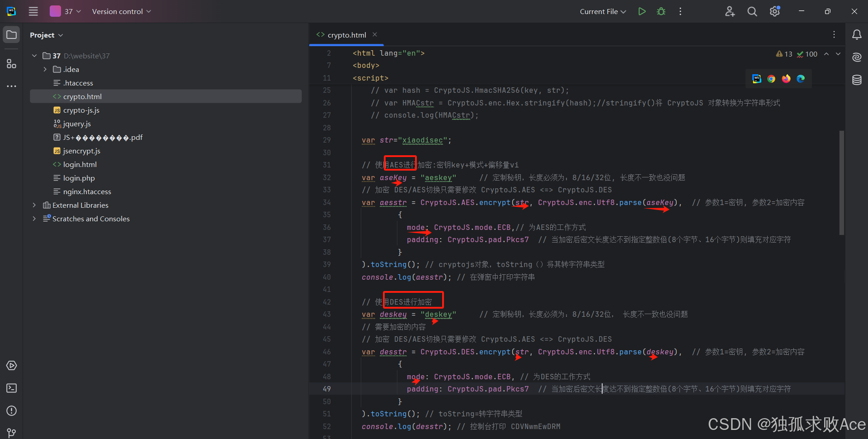868x439 pixels.
Task: Preview crypto.html in Firefox
Action: 786,79
